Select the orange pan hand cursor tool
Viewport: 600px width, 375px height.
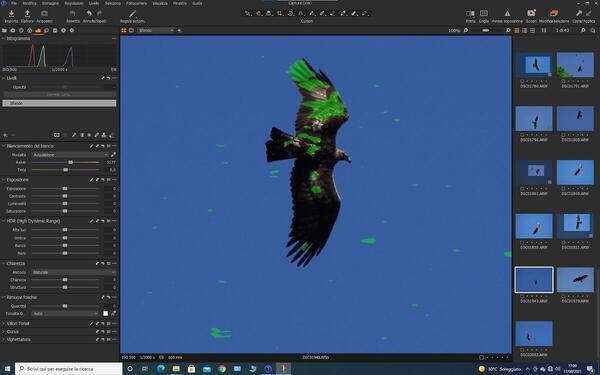[x=259, y=14]
